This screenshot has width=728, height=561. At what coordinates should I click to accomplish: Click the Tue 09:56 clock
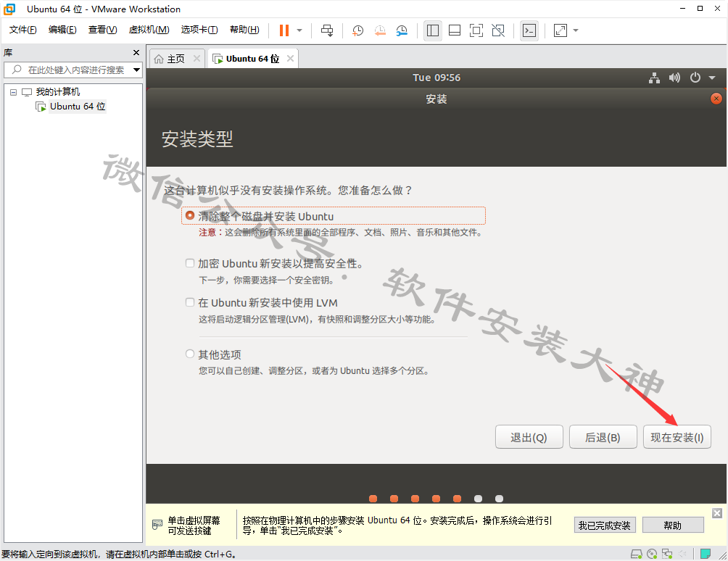[437, 78]
